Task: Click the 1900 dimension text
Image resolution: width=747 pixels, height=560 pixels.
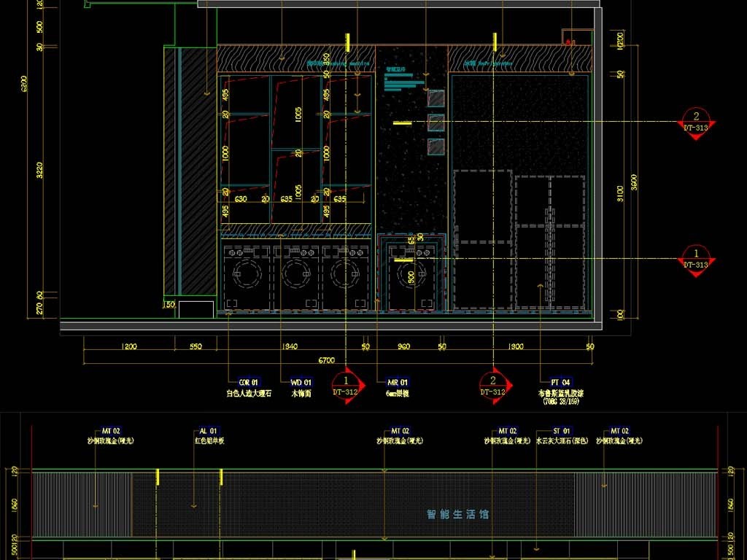Action: click(515, 347)
